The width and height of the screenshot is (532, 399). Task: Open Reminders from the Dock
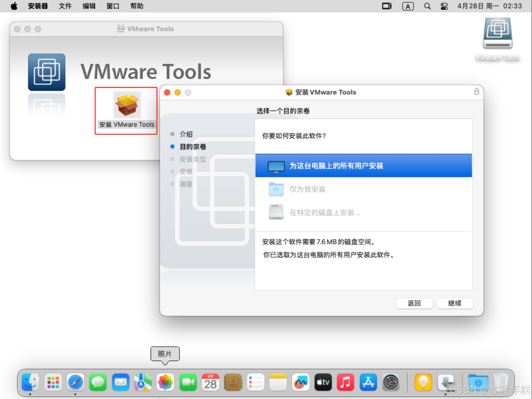coord(256,382)
